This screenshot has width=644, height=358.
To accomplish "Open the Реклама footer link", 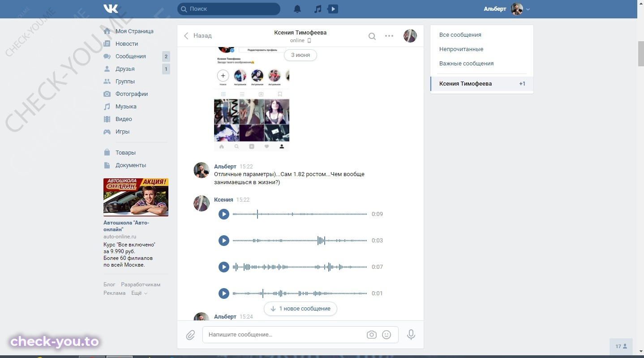I will [x=115, y=293].
